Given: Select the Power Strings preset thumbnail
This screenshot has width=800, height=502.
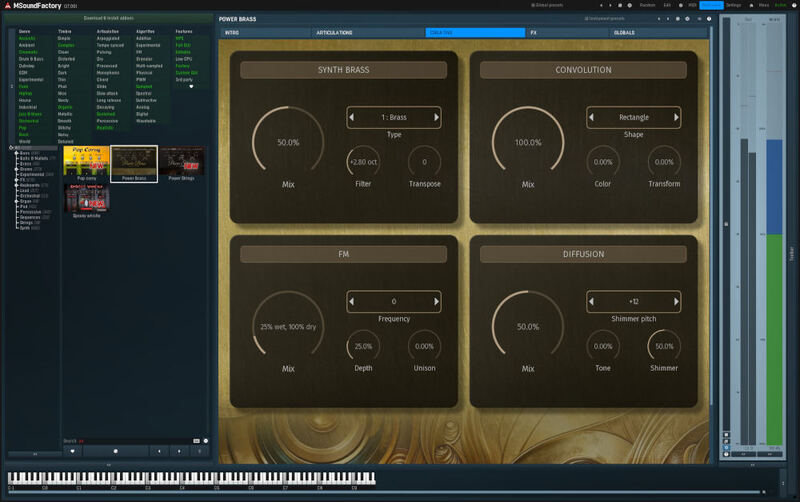Looking at the screenshot, I should pos(182,162).
